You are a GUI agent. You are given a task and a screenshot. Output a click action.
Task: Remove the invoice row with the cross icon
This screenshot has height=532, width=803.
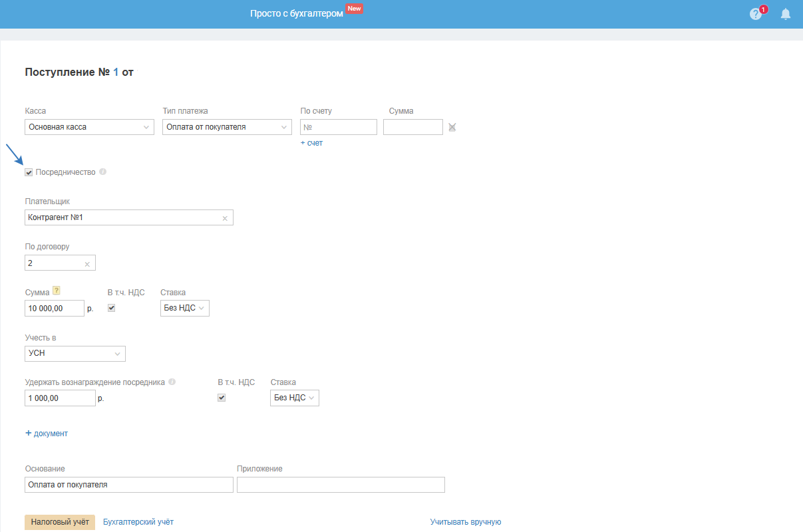tap(452, 127)
